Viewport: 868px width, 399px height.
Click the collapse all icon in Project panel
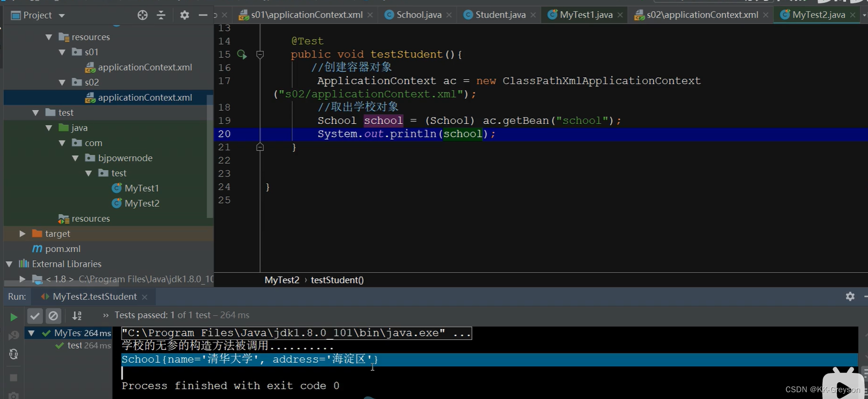coord(161,15)
